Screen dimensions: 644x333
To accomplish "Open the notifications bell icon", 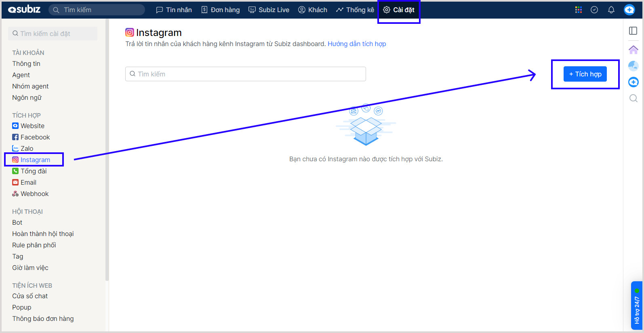I will click(611, 10).
